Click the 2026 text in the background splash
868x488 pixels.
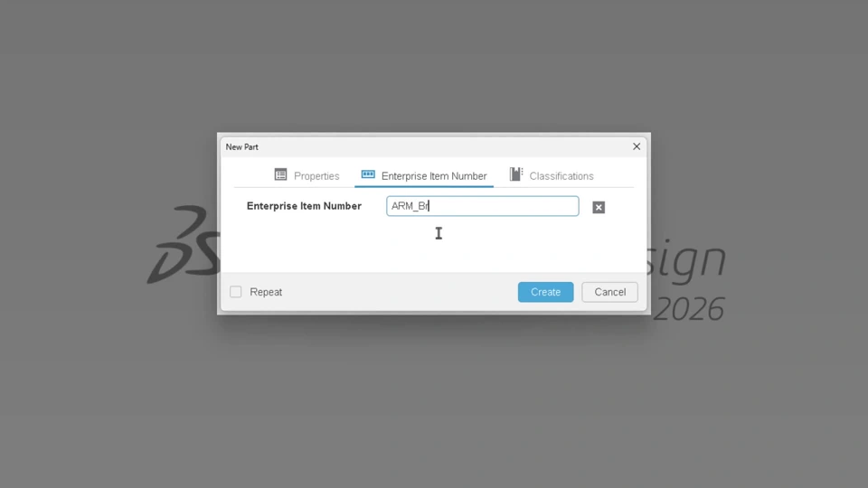point(689,309)
